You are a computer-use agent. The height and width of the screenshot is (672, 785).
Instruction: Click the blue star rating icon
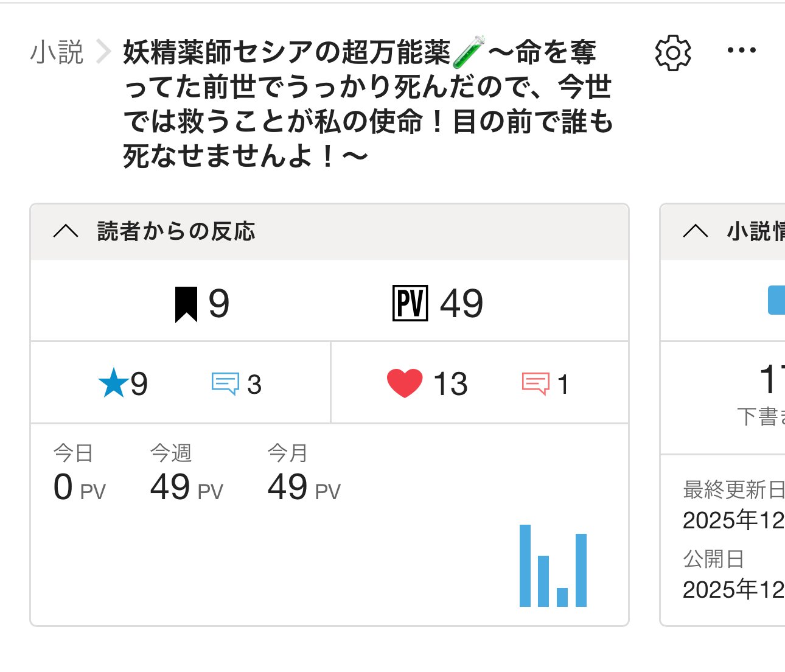(x=113, y=383)
